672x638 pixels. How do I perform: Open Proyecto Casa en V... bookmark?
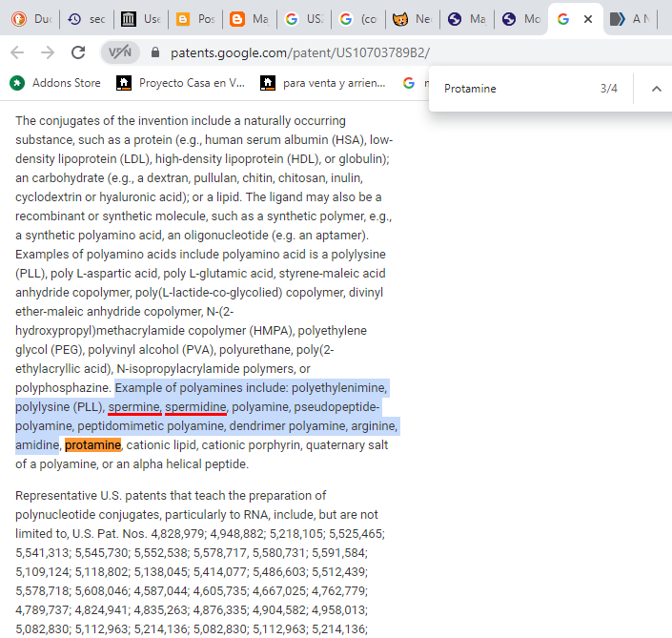click(x=180, y=83)
